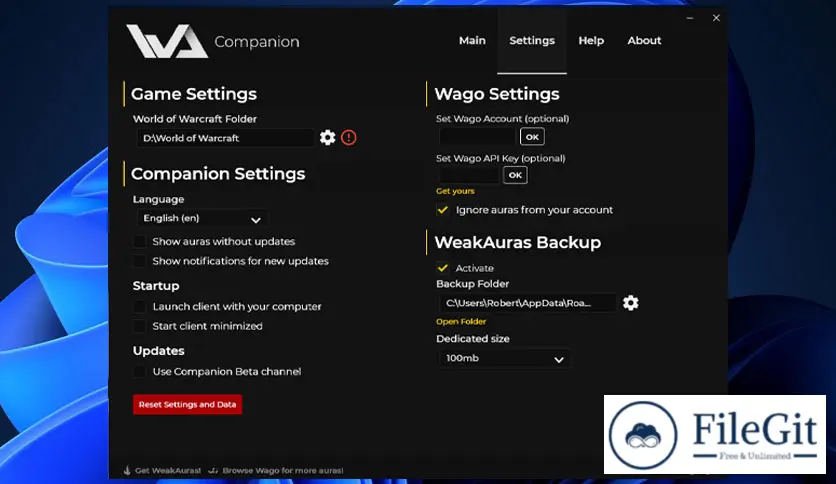Minimize the Companion window
The width and height of the screenshot is (836, 484).
pos(690,18)
